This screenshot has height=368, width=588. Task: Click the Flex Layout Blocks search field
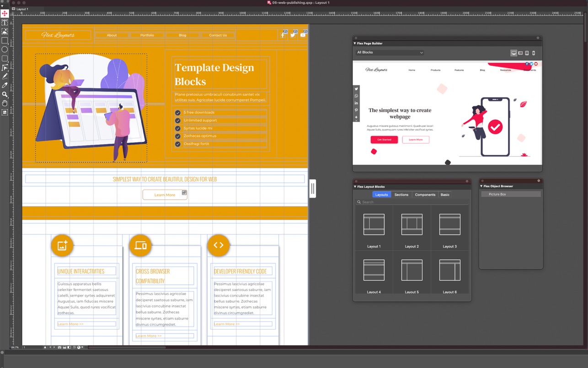(412, 202)
